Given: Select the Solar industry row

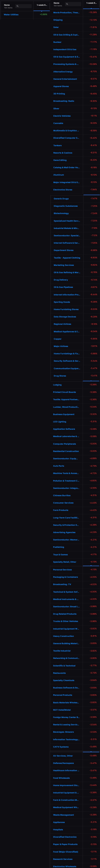Looking at the screenshot, I should (75, 27).
